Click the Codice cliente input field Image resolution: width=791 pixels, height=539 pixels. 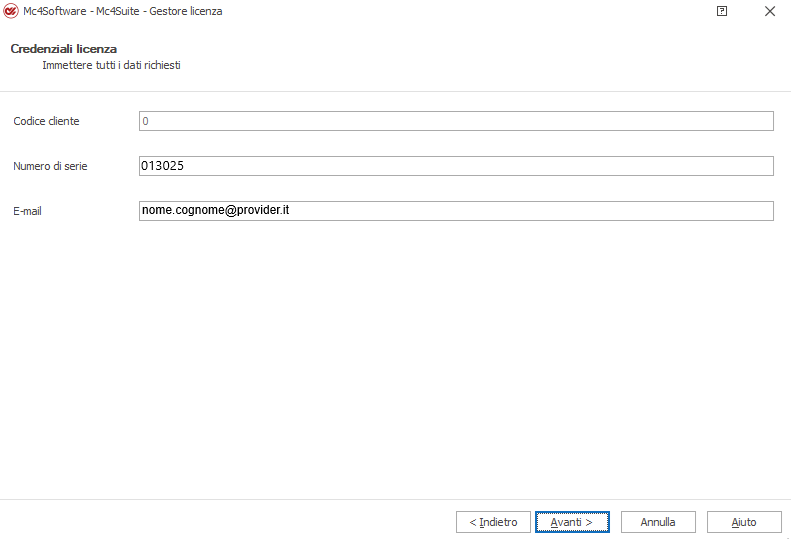tap(456, 121)
